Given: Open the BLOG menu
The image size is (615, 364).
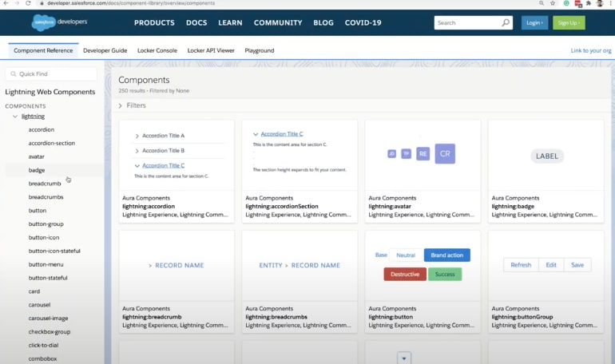Looking at the screenshot, I should [323, 22].
